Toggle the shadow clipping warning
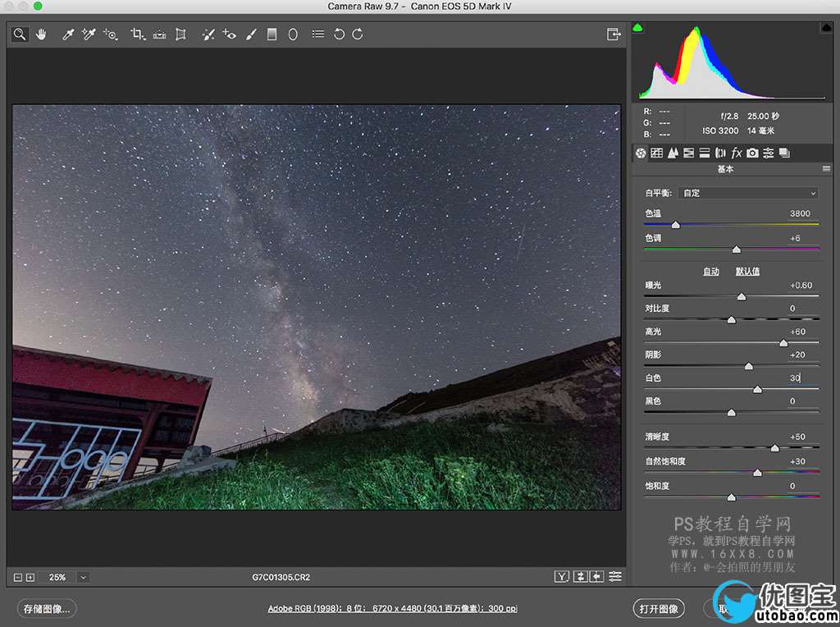Viewport: 840px width, 627px height. coord(638,29)
